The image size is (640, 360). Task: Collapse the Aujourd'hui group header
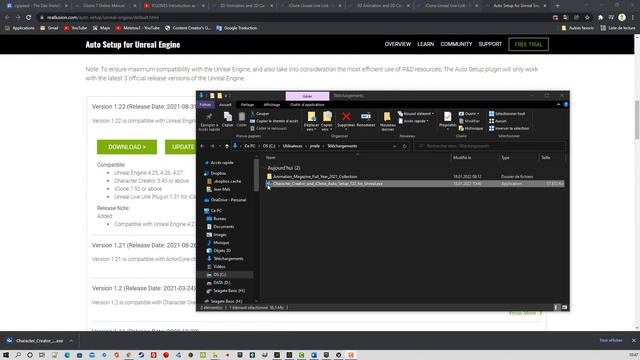283,168
